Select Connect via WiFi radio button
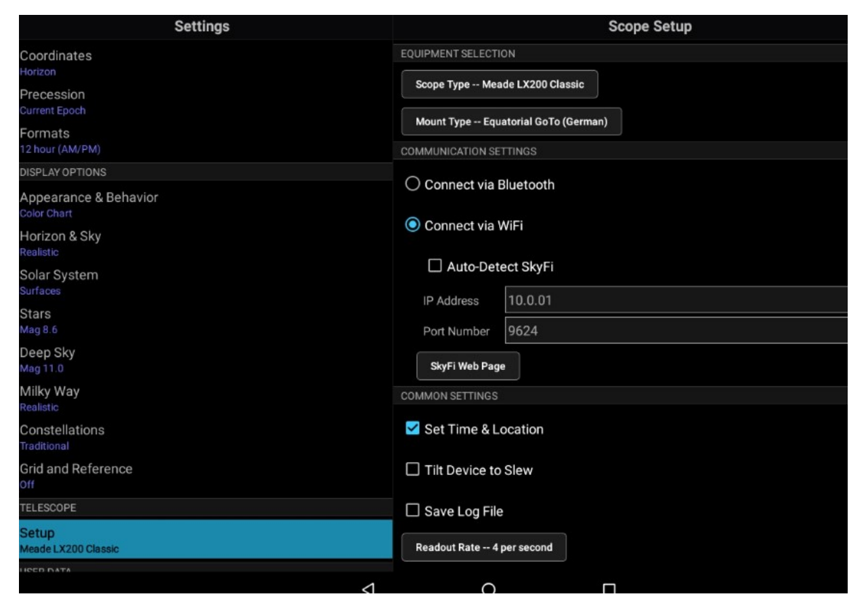This screenshot has height=611, width=868. (412, 226)
